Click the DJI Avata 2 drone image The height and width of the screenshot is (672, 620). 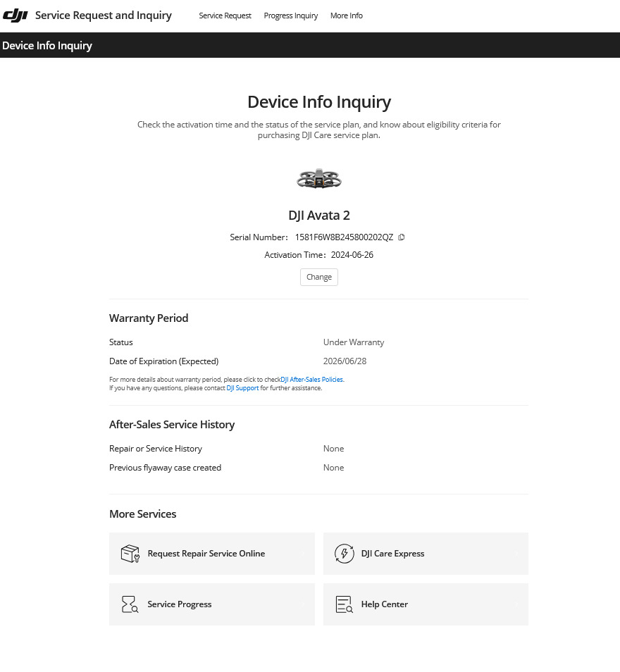(x=319, y=178)
